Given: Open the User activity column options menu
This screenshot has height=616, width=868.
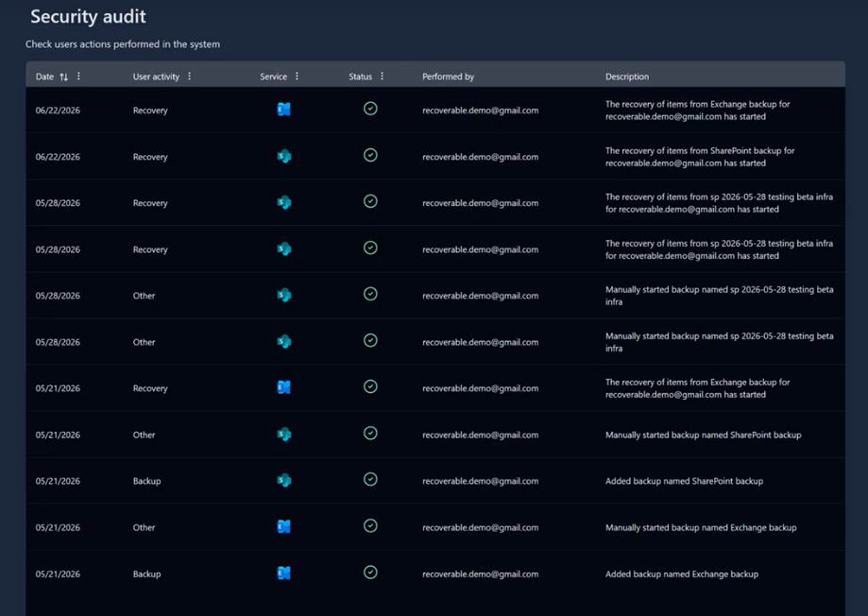Looking at the screenshot, I should 189,77.
